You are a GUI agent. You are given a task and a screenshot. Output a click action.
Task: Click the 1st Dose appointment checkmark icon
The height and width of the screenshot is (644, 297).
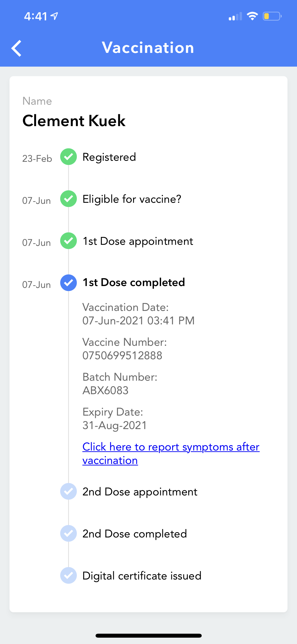(68, 241)
